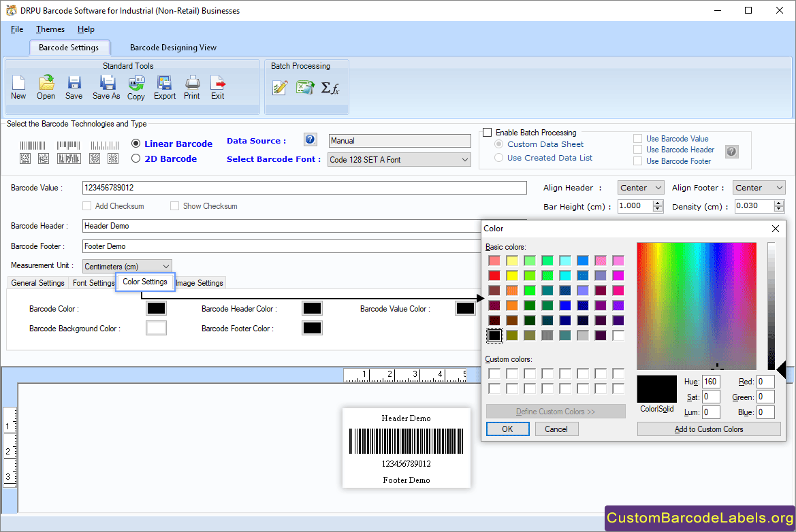Viewport: 796px width, 532px height.
Task: Click the gray help icon near Use Barcode Header
Action: [x=731, y=151]
